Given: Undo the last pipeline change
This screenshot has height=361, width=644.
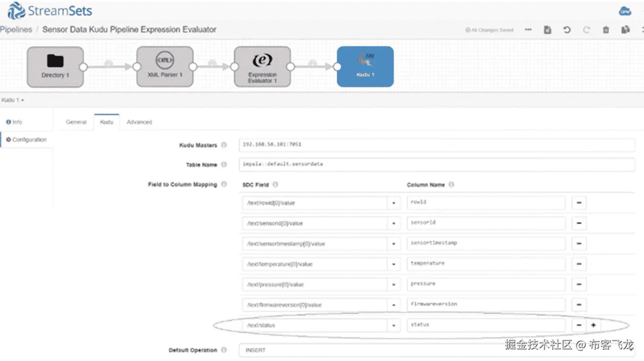Looking at the screenshot, I should [567, 30].
